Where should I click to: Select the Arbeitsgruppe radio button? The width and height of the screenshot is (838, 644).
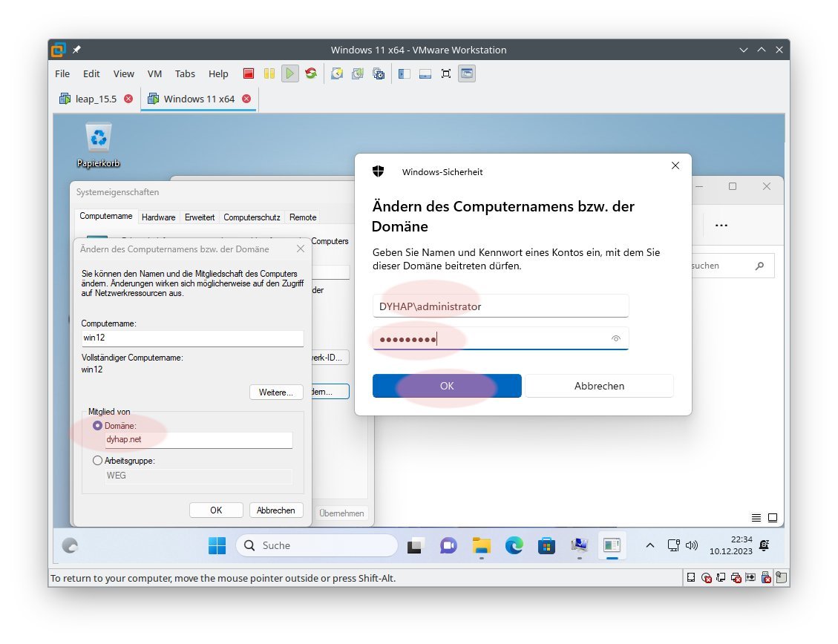coord(98,461)
